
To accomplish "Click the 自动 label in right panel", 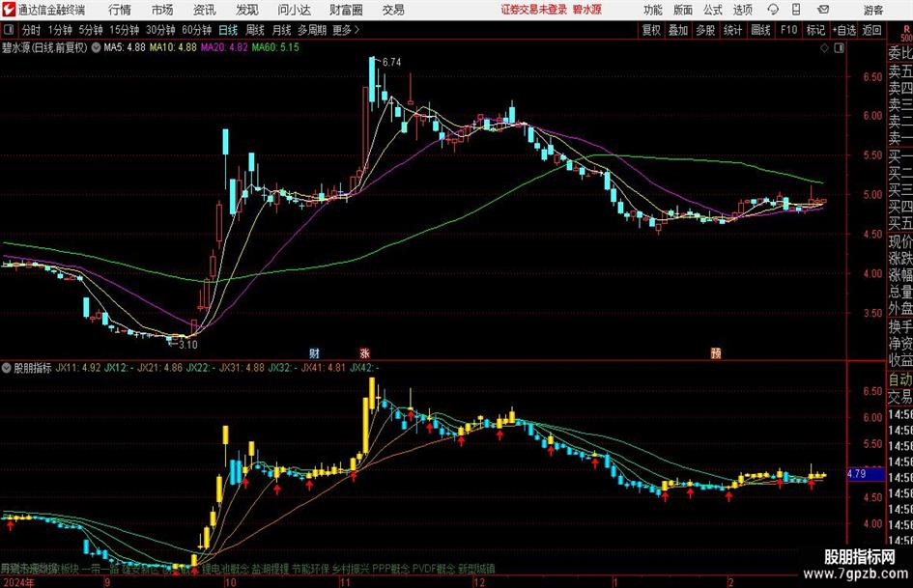I will 899,380.
